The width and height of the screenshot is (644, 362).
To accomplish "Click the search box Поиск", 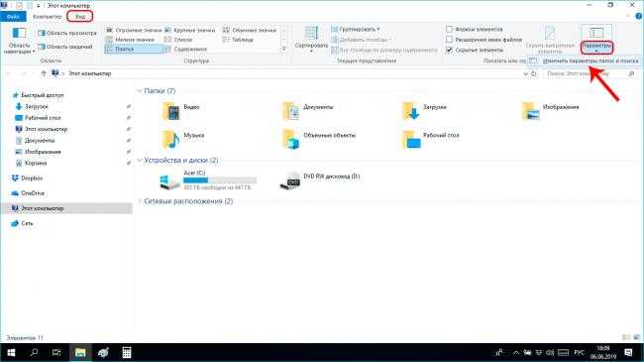I will click(x=590, y=73).
